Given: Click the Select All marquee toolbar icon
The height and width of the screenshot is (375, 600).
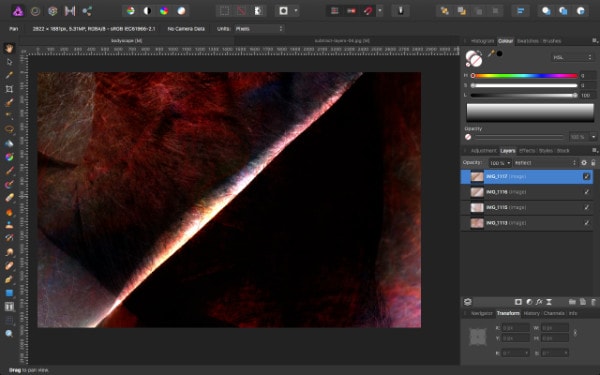Looking at the screenshot, I should click(x=224, y=11).
